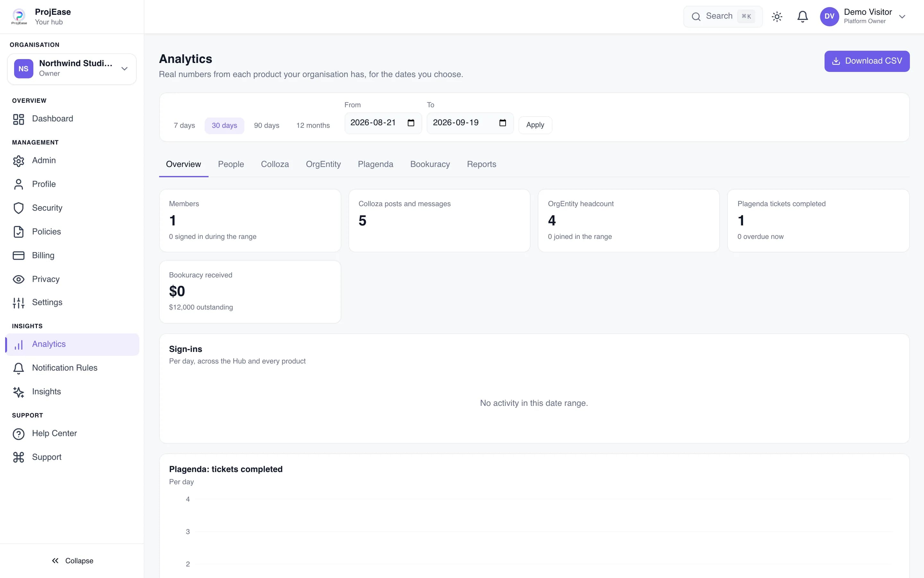Open Support command icon in sidebar
The height and width of the screenshot is (578, 924).
(18, 458)
